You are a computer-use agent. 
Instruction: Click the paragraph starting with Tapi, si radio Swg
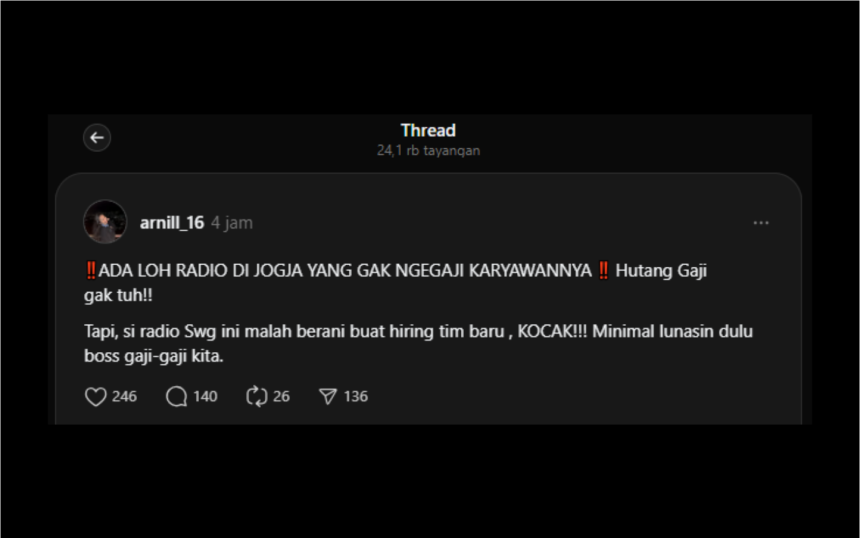coord(418,344)
